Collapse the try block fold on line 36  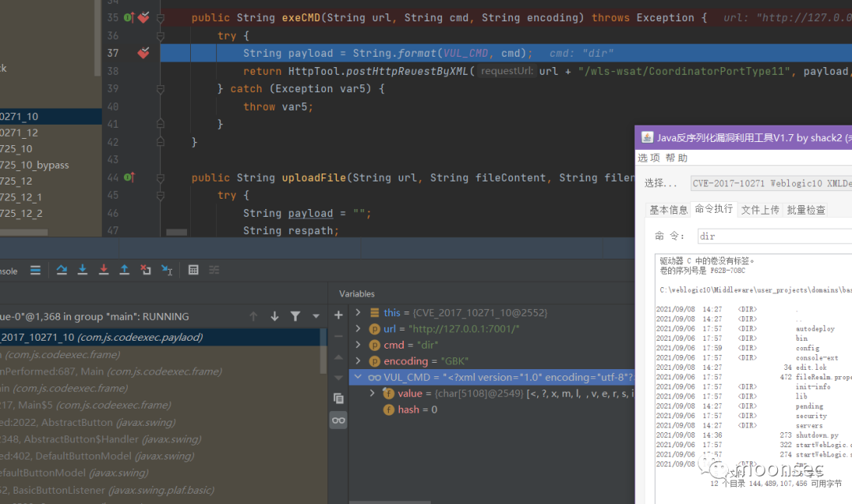(x=160, y=35)
